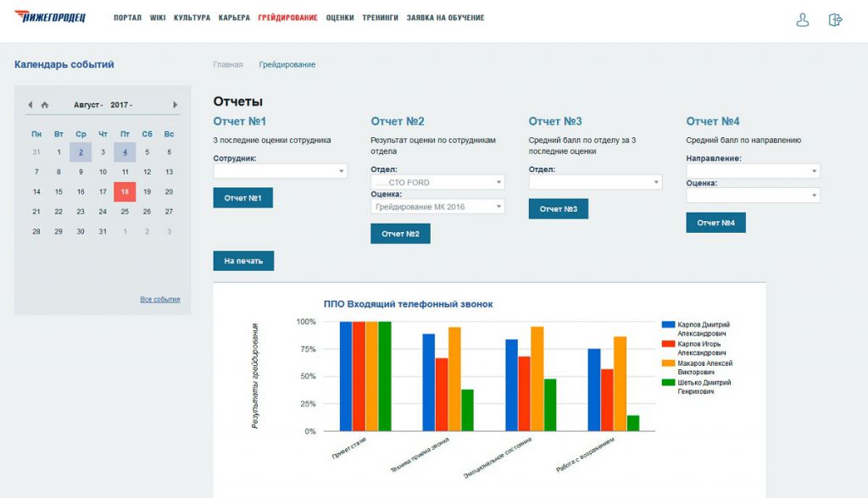Go to previous month in calendar
The image size is (868, 498).
tap(31, 105)
